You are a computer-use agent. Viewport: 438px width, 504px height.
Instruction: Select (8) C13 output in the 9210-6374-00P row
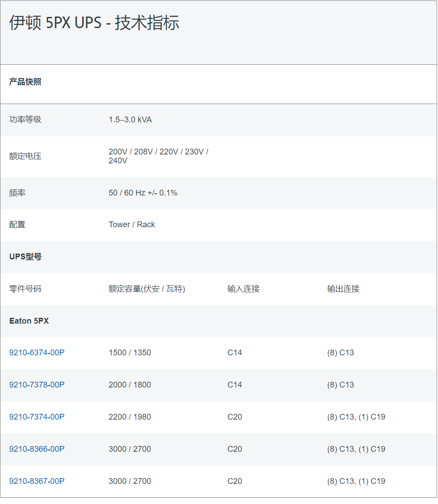click(x=341, y=353)
